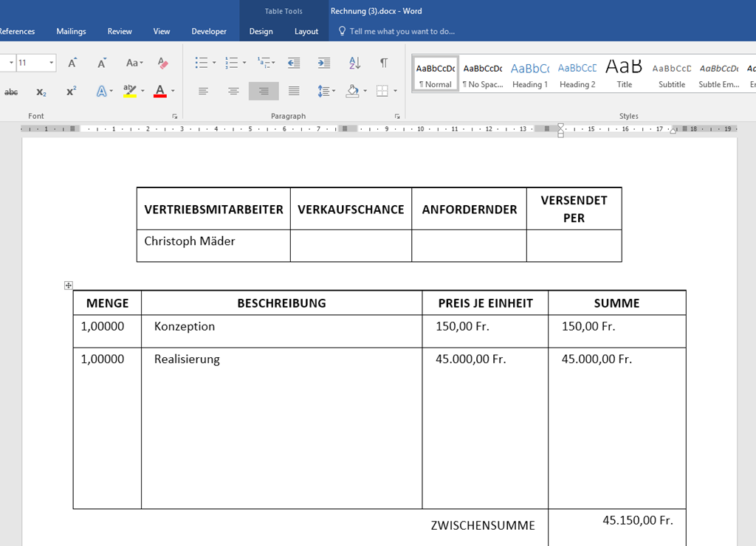Toggle strikethrough formatting
This screenshot has height=546, width=756.
click(11, 92)
